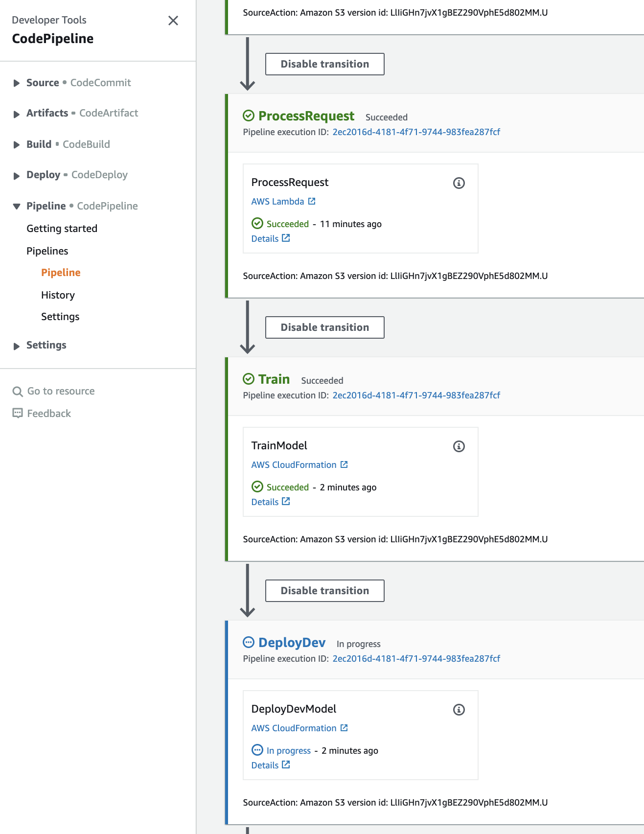Collapse the Pipeline CodePipeline section
The height and width of the screenshot is (834, 644).
pos(17,207)
